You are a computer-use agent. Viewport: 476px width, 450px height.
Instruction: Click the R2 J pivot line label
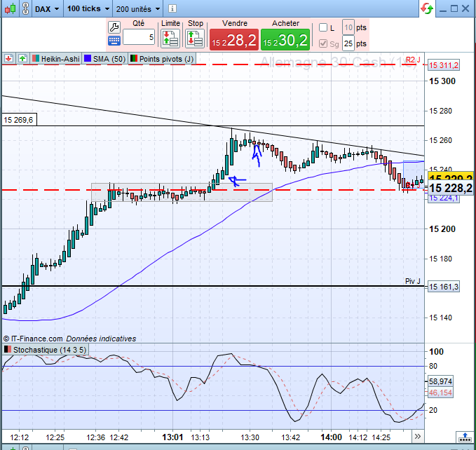(413, 60)
